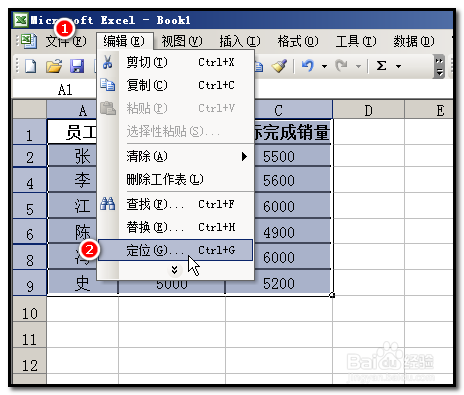Select column C header
Viewport: 464px width, 395px height.
coord(293,110)
